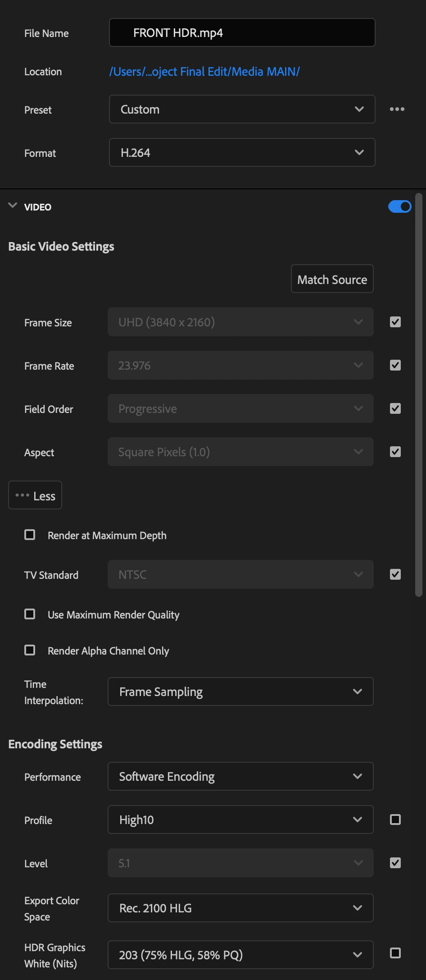Enable Use Maximum Render Quality

tap(30, 614)
